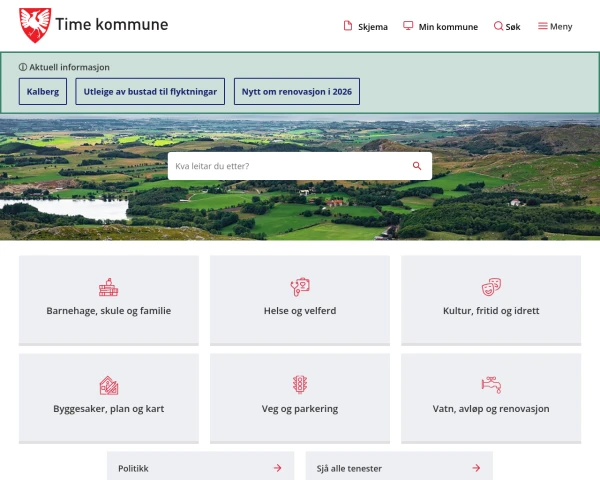600x480 pixels.
Task: Click the health stethoscope icon
Action: tap(299, 287)
